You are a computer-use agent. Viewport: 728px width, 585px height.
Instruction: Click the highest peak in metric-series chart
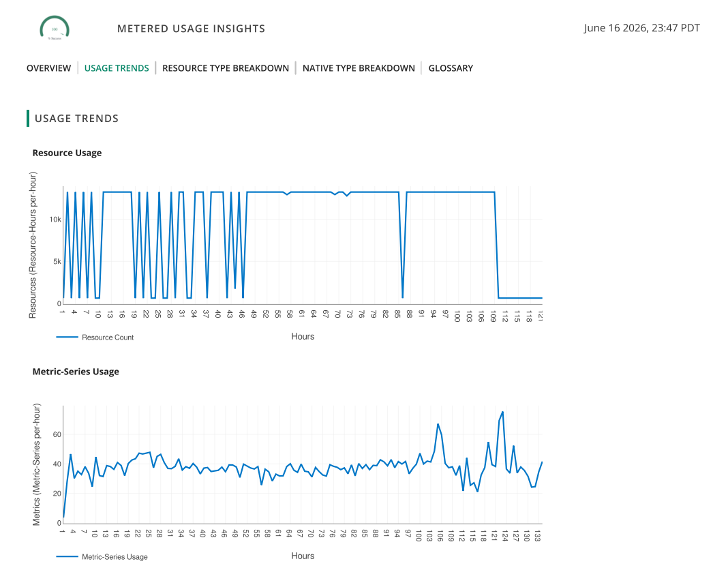(502, 412)
